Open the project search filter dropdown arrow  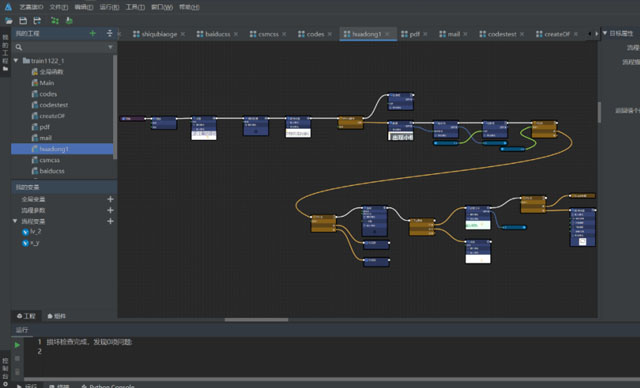[110, 47]
